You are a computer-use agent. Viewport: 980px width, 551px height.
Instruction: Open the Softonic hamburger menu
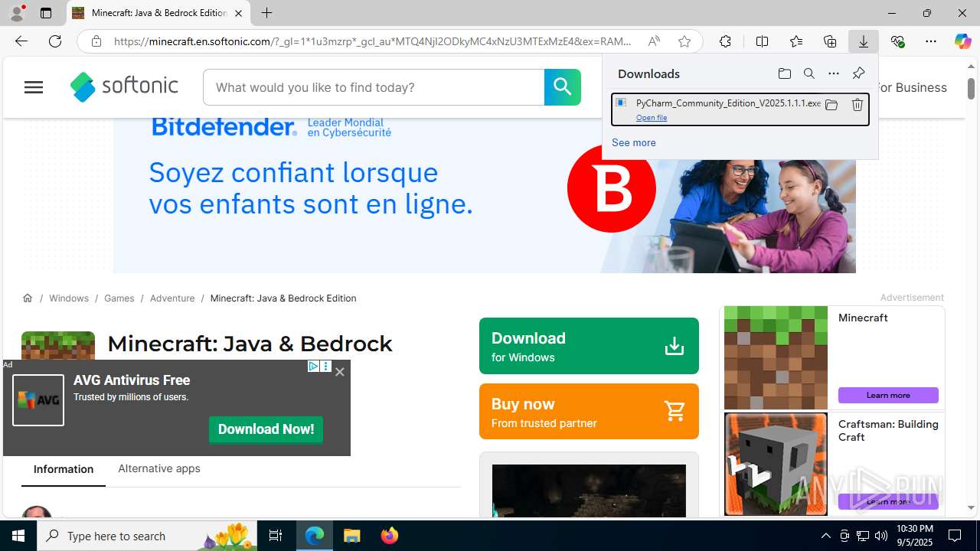pos(34,87)
